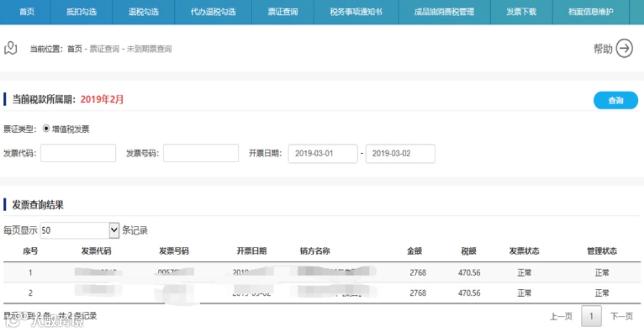Click the 税额 column header

(468, 251)
